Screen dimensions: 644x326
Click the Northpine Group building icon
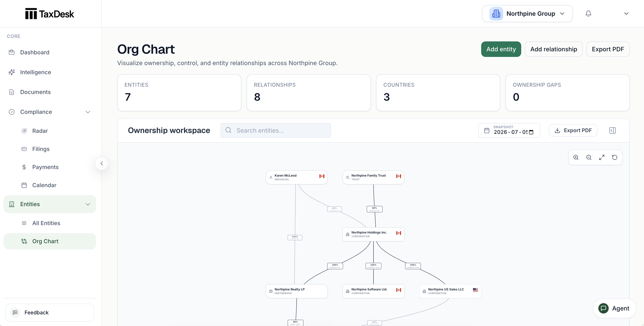click(496, 14)
